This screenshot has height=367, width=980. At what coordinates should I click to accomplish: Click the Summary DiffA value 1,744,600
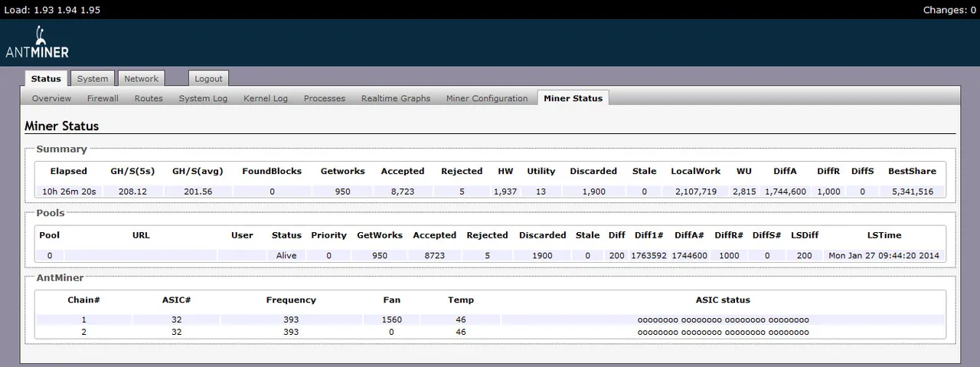coord(786,192)
